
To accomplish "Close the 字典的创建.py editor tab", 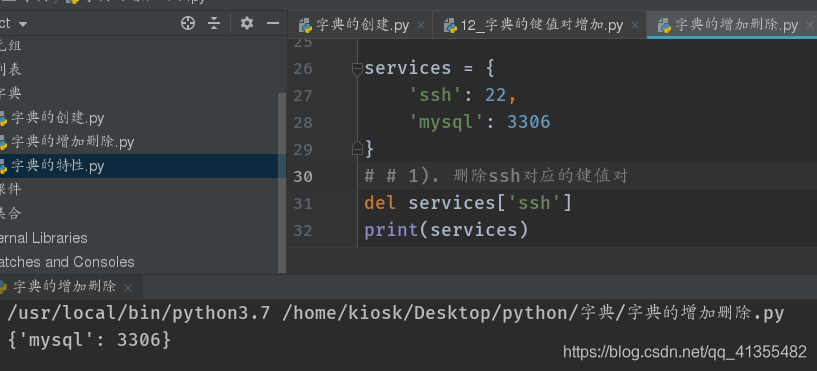I will point(421,26).
